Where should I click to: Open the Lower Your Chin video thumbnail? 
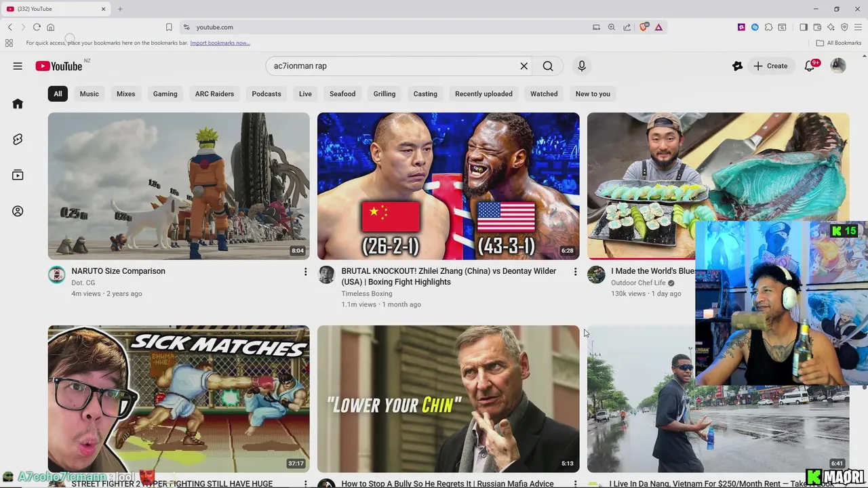tap(448, 399)
